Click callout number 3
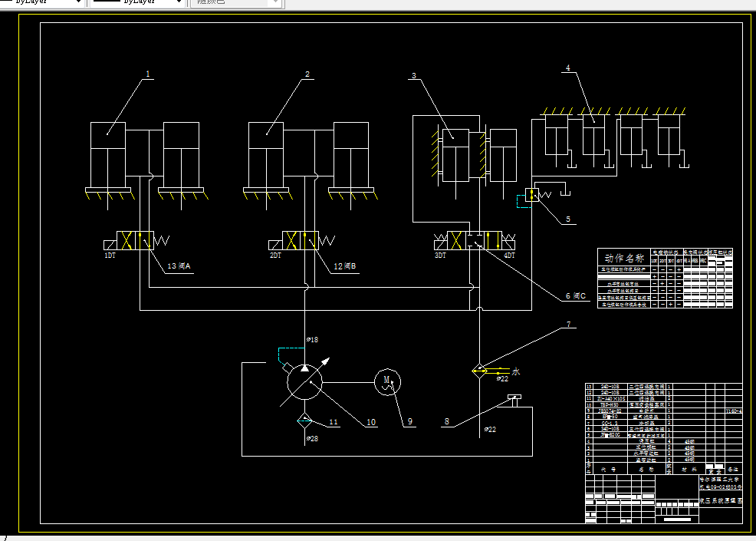The height and width of the screenshot is (541, 756). (414, 76)
